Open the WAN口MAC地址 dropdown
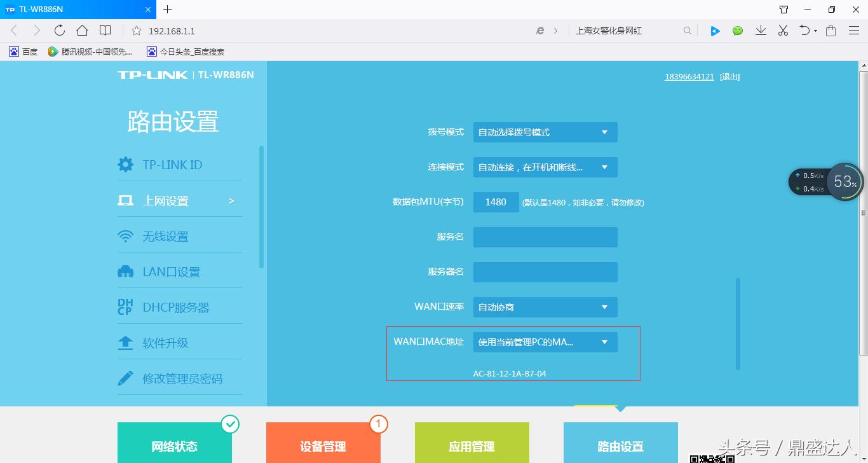The image size is (868, 463). click(x=544, y=342)
